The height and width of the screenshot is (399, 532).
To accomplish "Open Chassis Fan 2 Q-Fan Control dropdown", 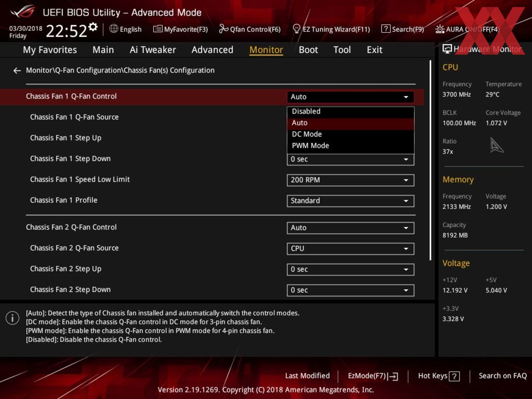I will [350, 228].
